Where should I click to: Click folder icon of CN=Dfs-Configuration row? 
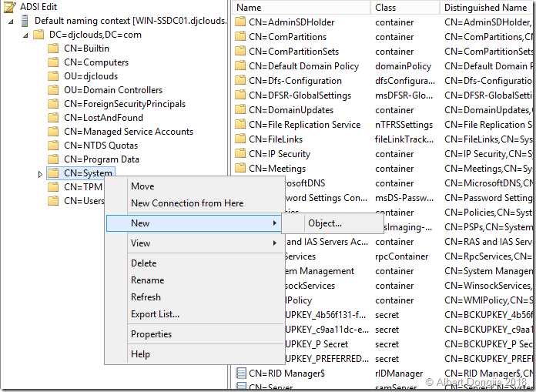(240, 81)
